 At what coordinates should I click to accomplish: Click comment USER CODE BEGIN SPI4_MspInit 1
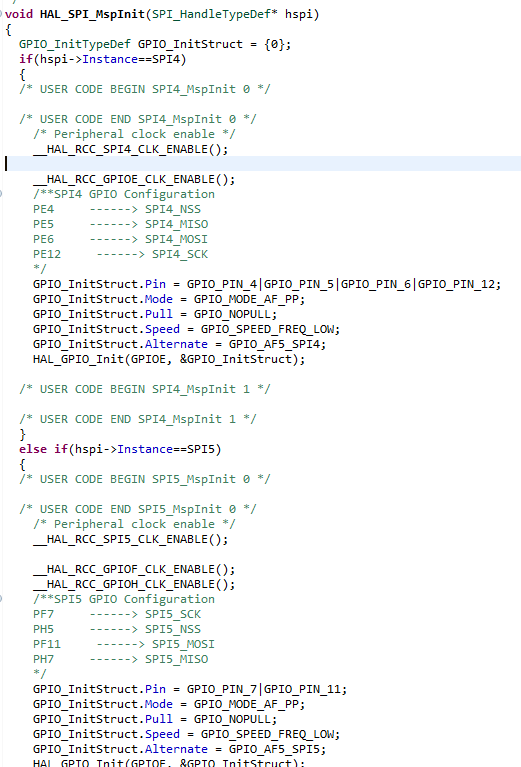[145, 389]
